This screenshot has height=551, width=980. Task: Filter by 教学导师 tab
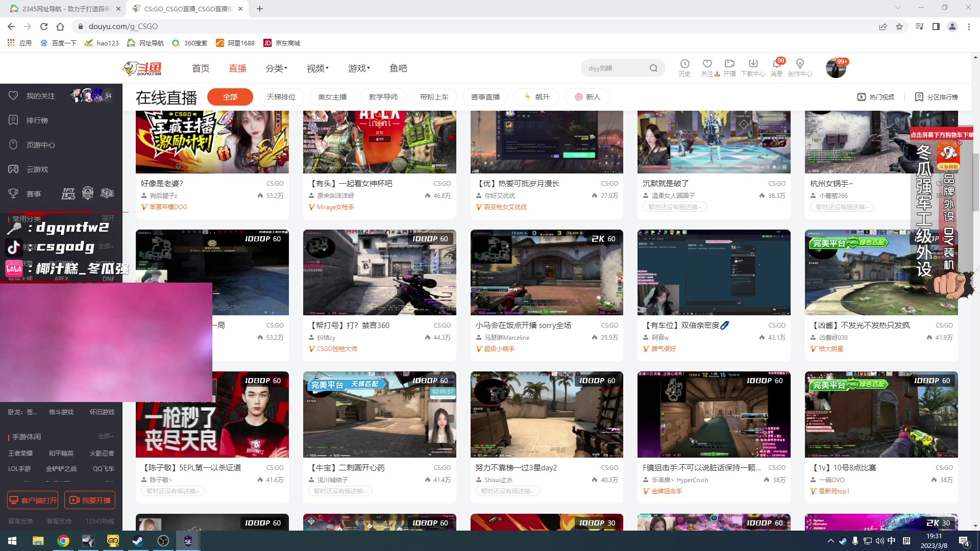[383, 97]
